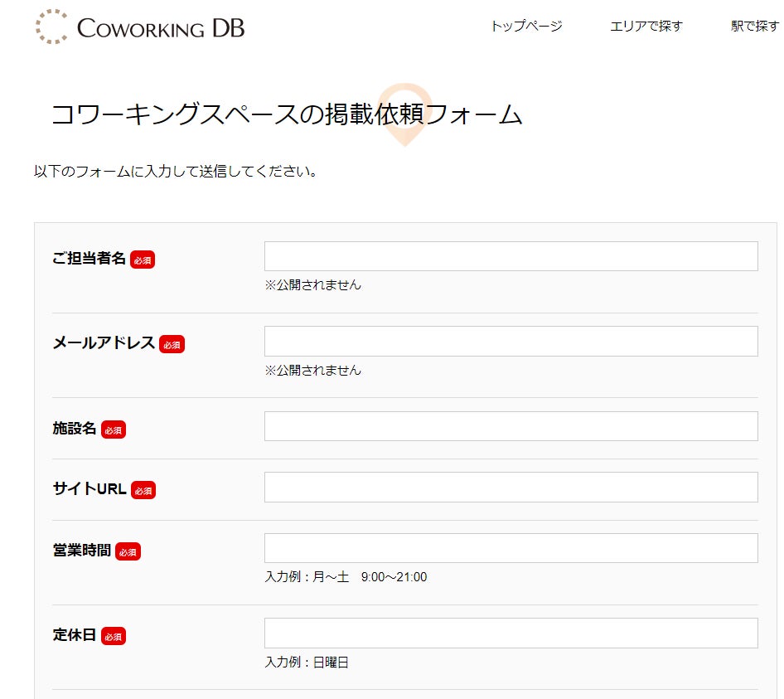Click the orange map pin behind the heading
Viewport: 784px width, 699px height.
405,114
